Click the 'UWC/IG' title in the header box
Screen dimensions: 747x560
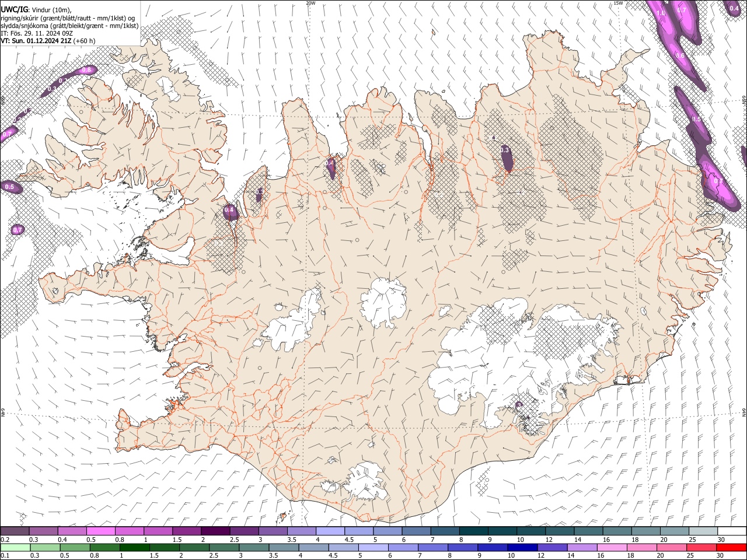click(x=14, y=9)
